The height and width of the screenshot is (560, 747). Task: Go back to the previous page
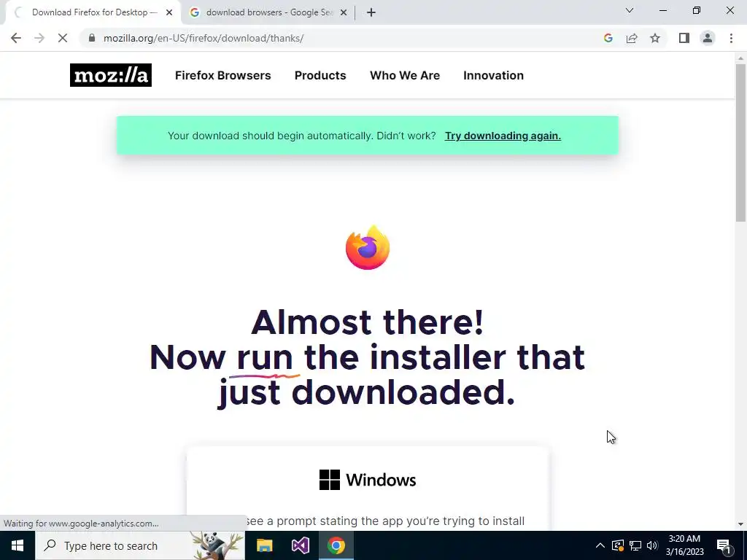16,38
